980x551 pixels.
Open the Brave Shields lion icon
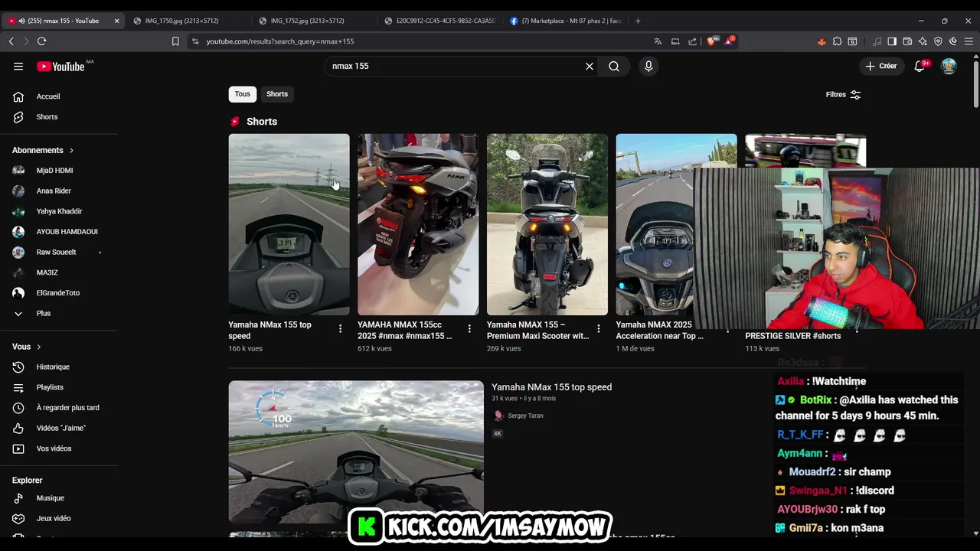pyautogui.click(x=711, y=41)
